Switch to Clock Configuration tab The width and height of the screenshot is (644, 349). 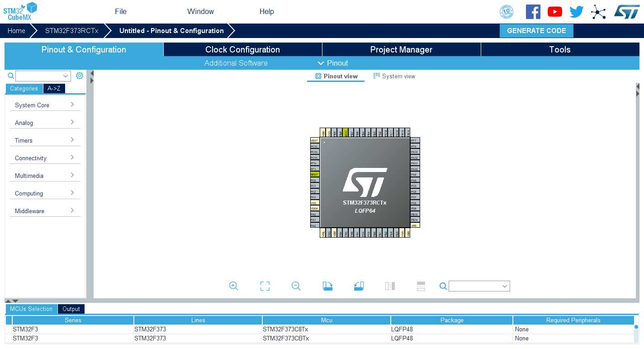coord(242,49)
